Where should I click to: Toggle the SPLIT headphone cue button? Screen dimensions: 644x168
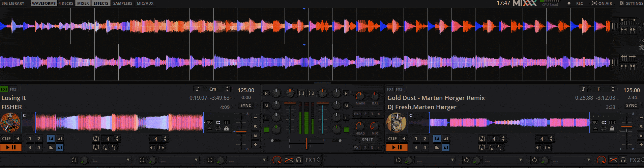(367, 140)
